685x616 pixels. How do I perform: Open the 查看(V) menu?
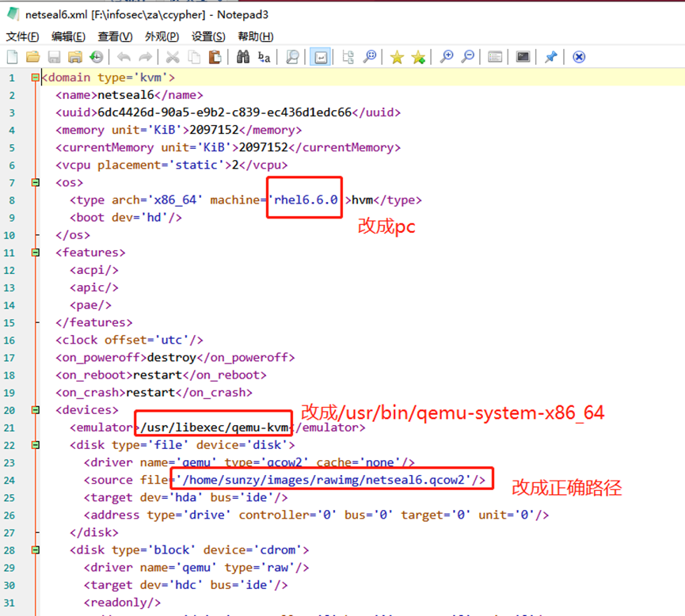coord(115,36)
